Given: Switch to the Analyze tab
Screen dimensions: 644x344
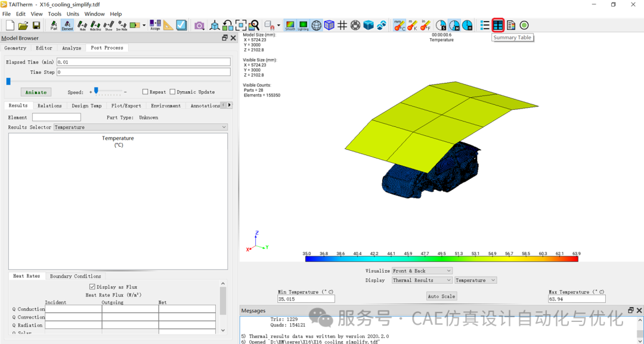Looking at the screenshot, I should point(72,48).
